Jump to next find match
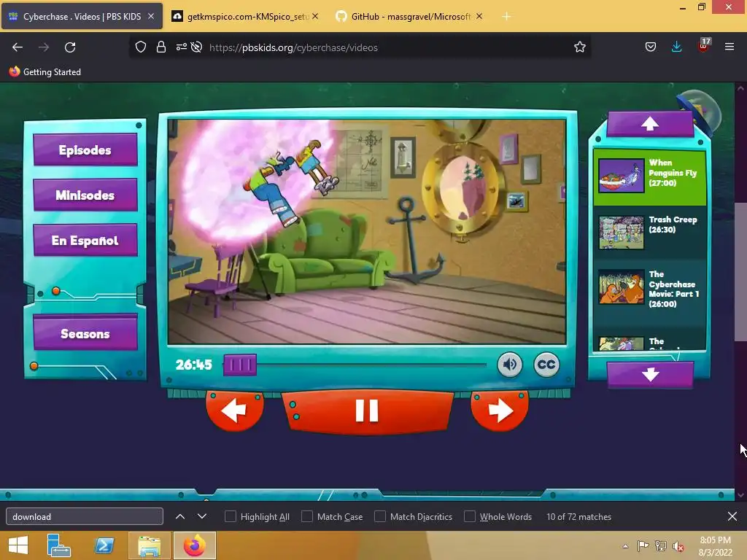The height and width of the screenshot is (560, 747). pyautogui.click(x=202, y=517)
